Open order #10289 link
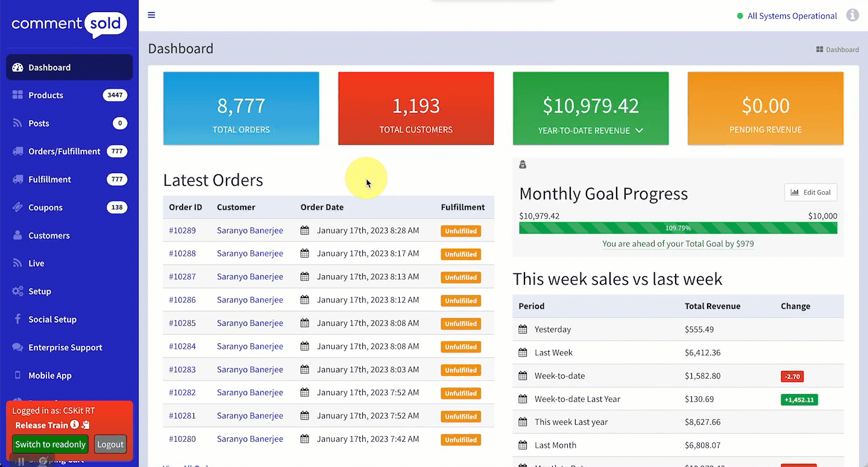The height and width of the screenshot is (467, 868). pyautogui.click(x=182, y=230)
